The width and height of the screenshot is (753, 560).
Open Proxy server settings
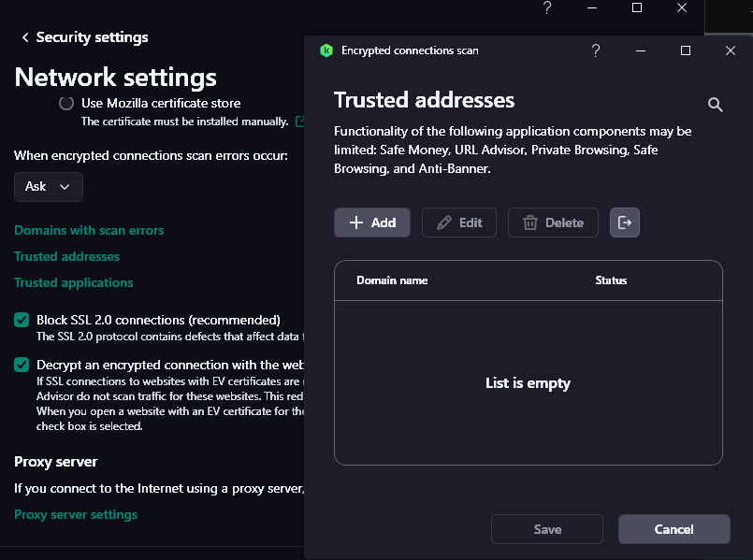click(x=76, y=514)
